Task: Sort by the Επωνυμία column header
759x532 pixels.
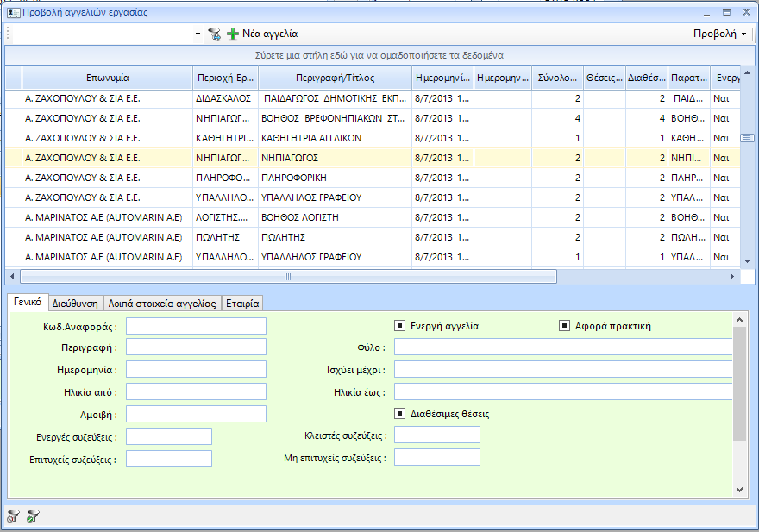Action: pyautogui.click(x=107, y=78)
